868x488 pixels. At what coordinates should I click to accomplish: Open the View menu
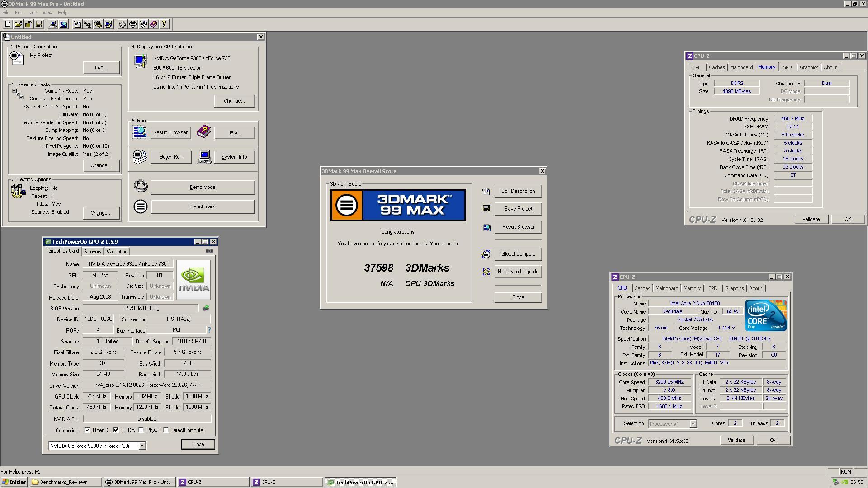click(47, 13)
